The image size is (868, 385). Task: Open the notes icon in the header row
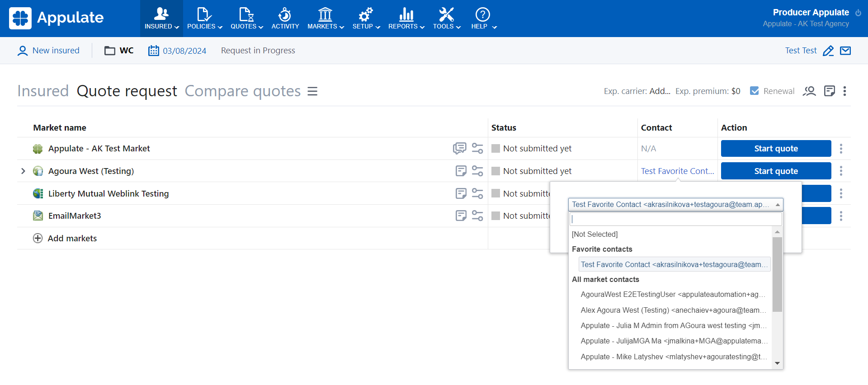830,91
